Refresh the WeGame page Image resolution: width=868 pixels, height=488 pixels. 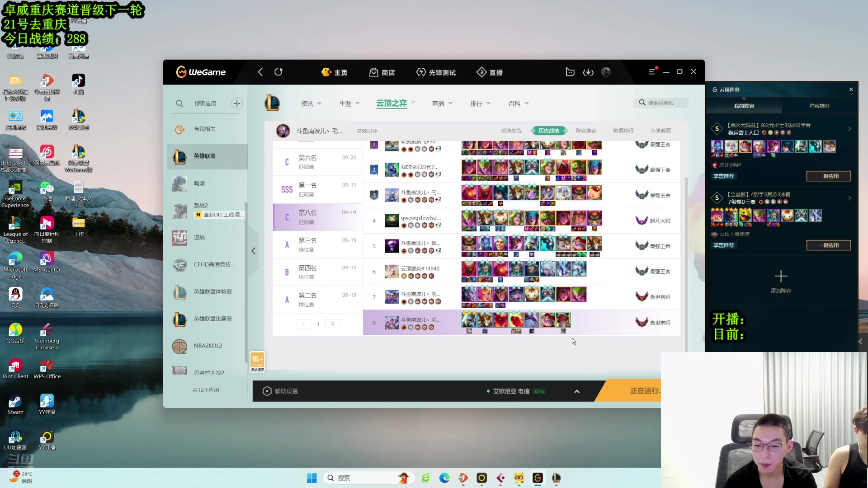pyautogui.click(x=278, y=72)
